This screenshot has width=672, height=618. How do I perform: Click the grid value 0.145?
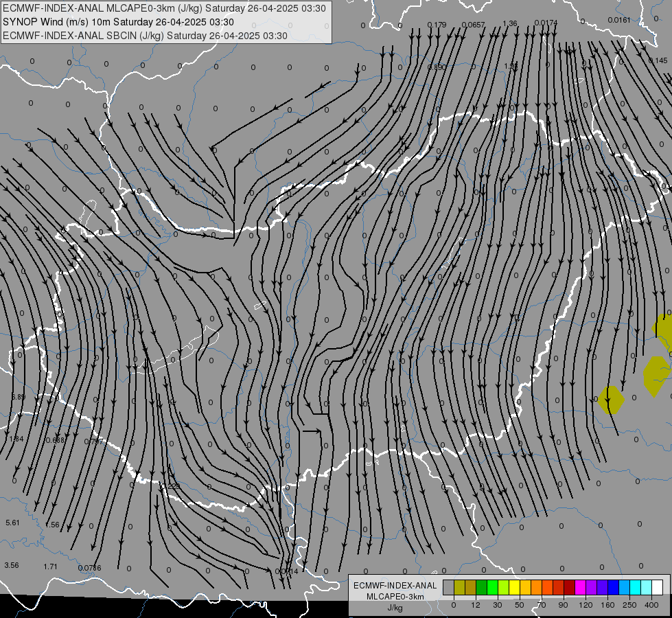coord(658,61)
